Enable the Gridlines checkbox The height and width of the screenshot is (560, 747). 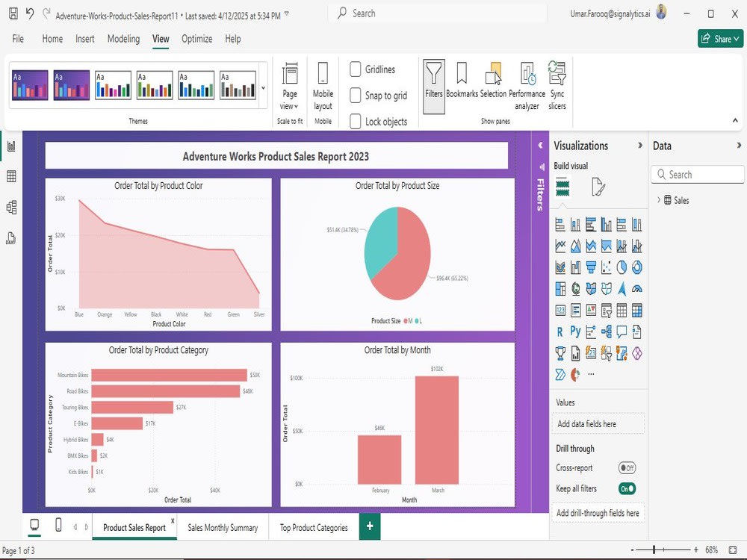tap(356, 69)
